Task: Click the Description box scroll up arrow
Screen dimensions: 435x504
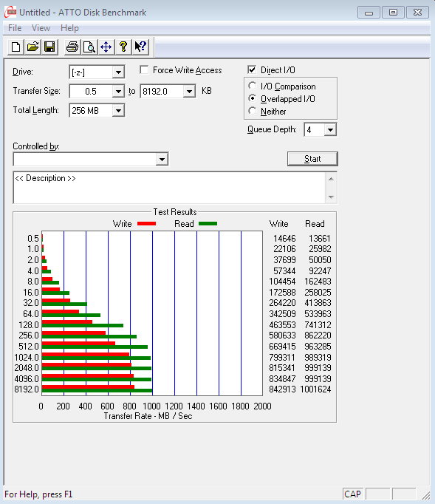Action: click(x=331, y=179)
